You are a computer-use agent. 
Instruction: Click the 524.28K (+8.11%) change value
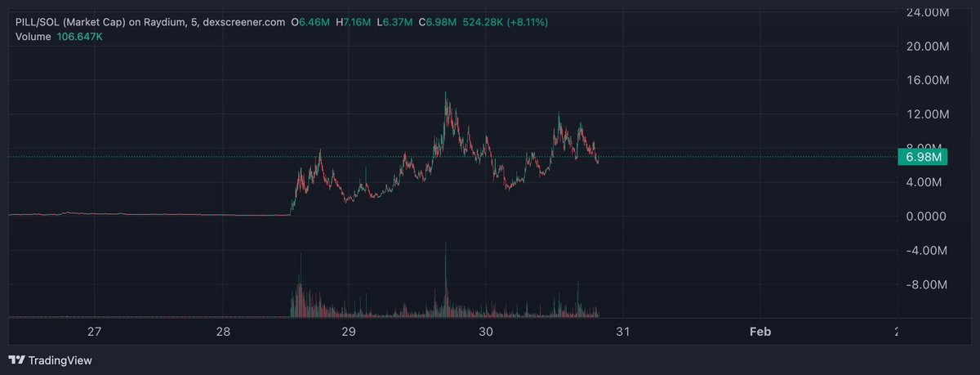pos(506,23)
